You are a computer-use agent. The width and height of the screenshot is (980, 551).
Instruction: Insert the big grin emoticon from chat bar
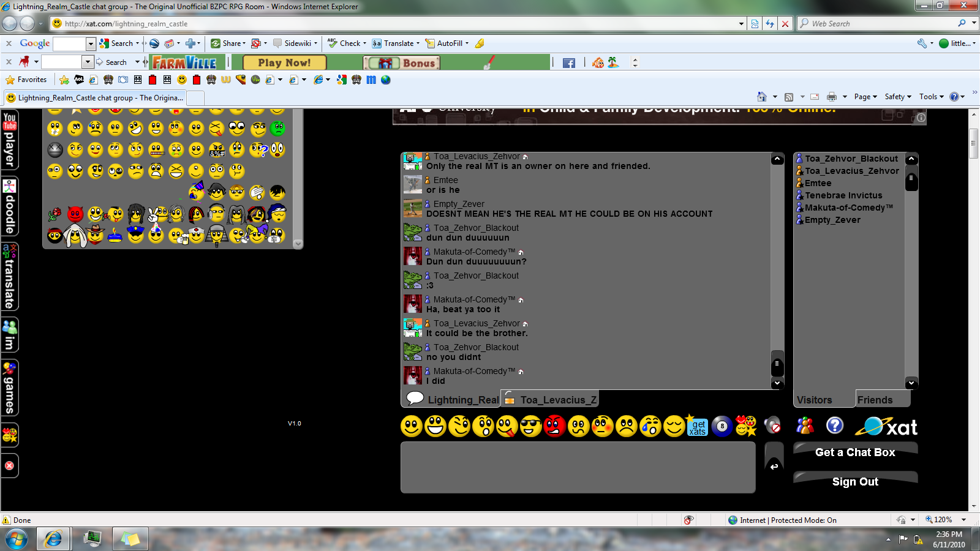(x=435, y=426)
